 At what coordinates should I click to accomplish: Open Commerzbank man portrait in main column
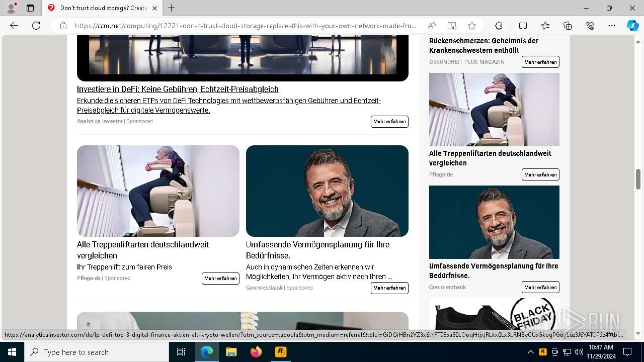pyautogui.click(x=327, y=191)
